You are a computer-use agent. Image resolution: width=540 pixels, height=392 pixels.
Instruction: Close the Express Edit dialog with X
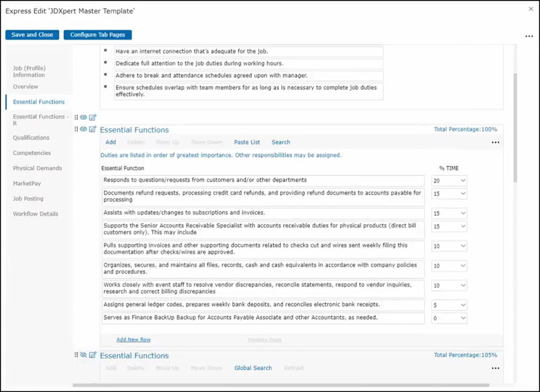[530, 10]
